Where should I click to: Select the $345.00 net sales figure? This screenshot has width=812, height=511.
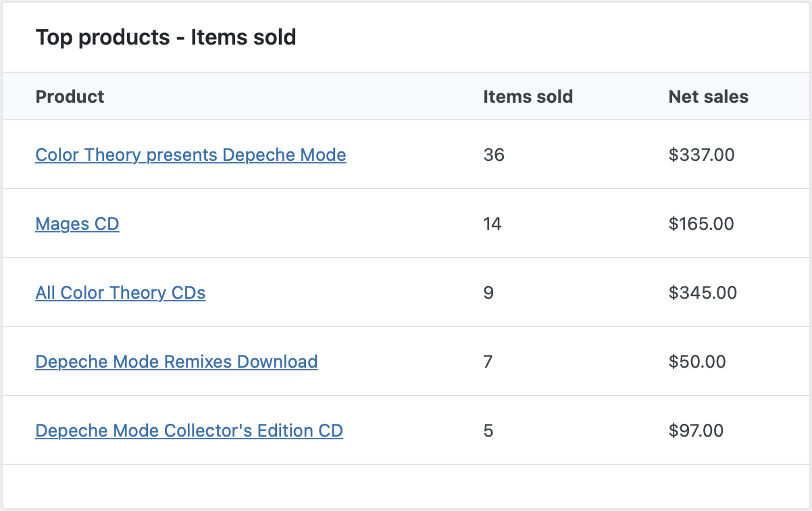coord(701,293)
